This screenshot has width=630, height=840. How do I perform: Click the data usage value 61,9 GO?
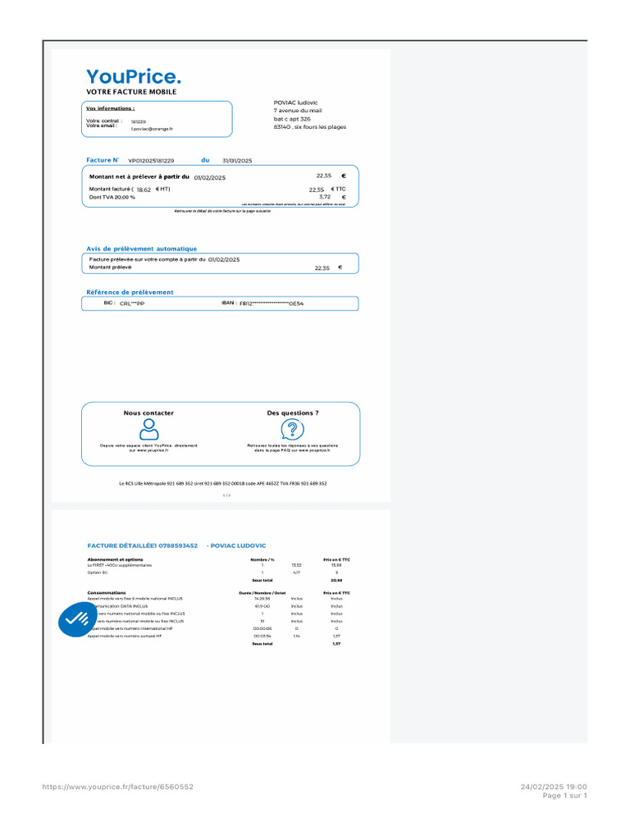pos(262,606)
